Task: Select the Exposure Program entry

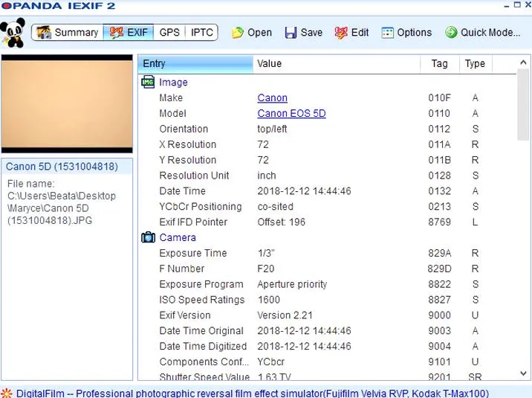Action: (201, 284)
